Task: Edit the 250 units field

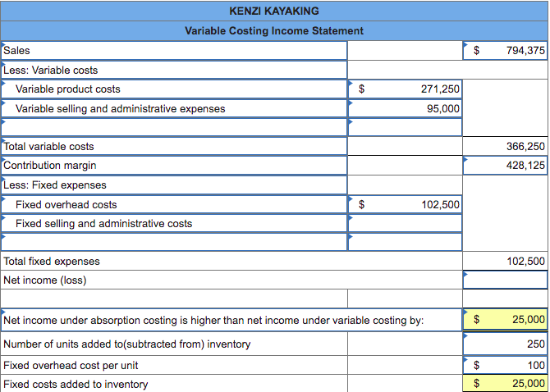Action: [x=505, y=344]
